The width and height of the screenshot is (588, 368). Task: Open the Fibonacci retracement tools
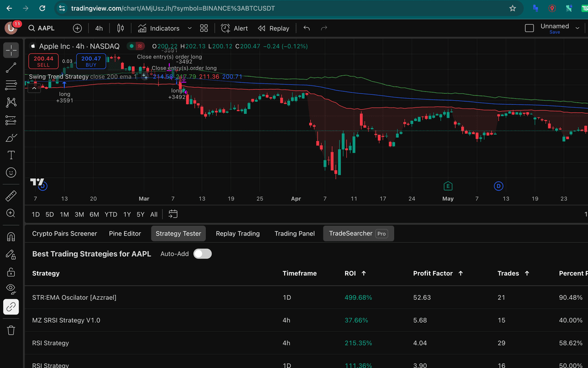11,85
